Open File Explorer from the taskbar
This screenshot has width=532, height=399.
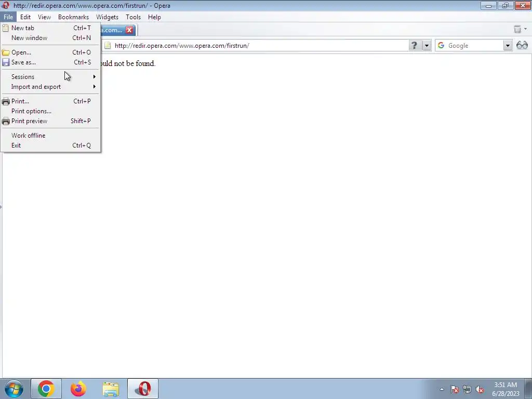(x=111, y=389)
